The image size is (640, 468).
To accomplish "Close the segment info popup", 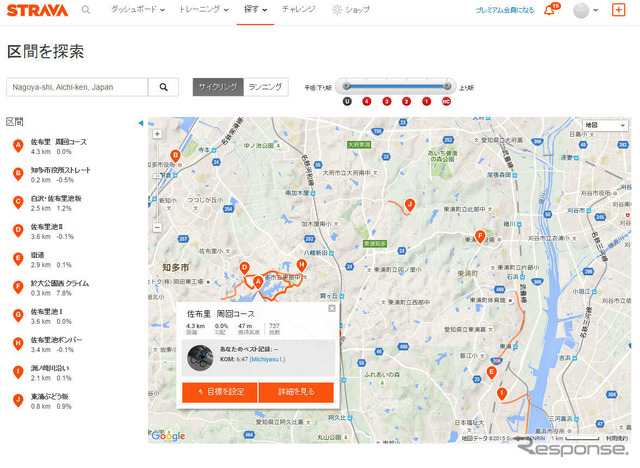I will click(332, 308).
